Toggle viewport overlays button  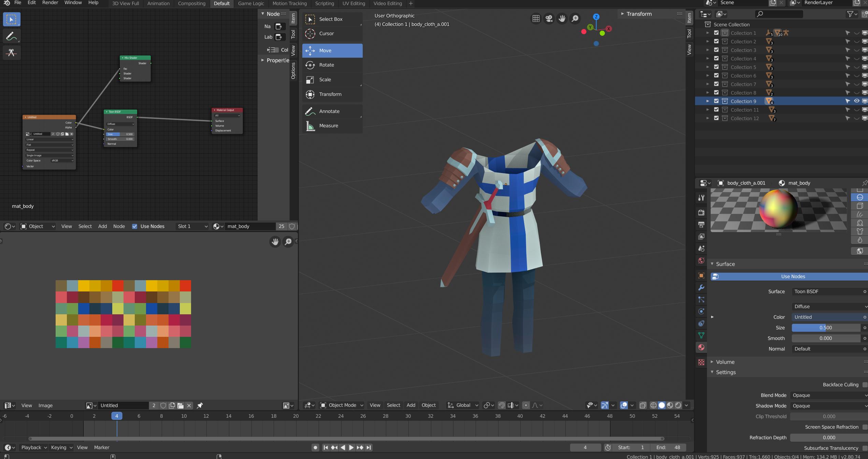[624, 405]
